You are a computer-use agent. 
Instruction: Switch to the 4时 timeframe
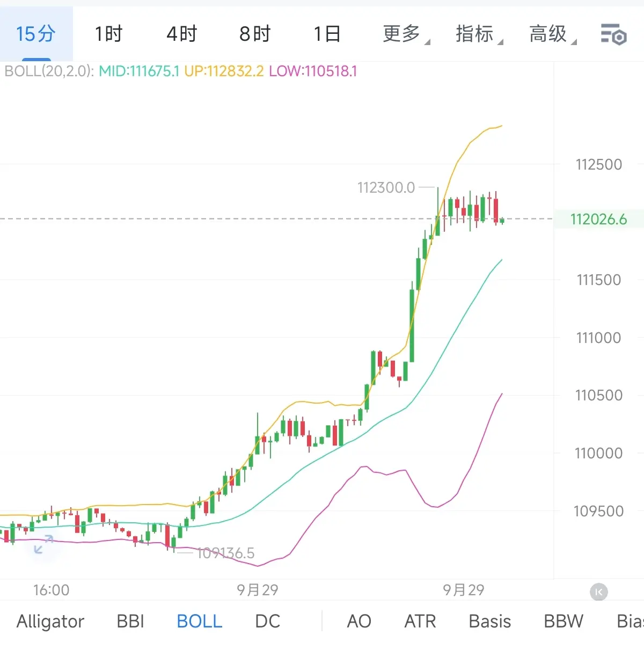click(x=182, y=34)
